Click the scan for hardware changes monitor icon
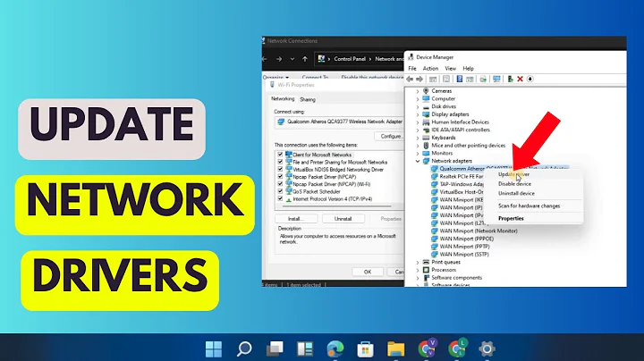Screen dimensions: 644x361 [496, 79]
